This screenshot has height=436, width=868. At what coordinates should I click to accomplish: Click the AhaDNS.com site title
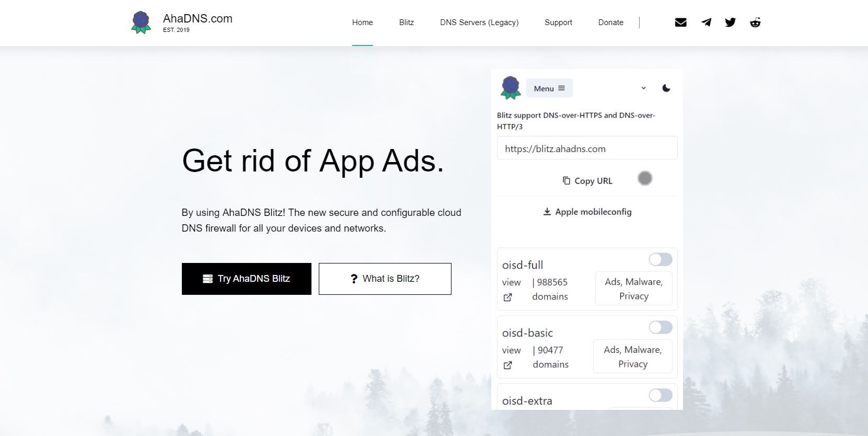click(198, 19)
